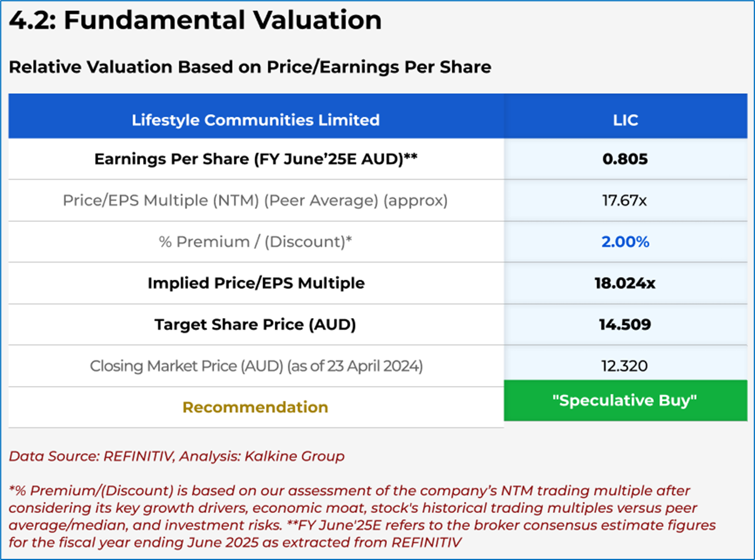Select the LIC column header
Viewport: 755px width, 560px height.
point(625,120)
